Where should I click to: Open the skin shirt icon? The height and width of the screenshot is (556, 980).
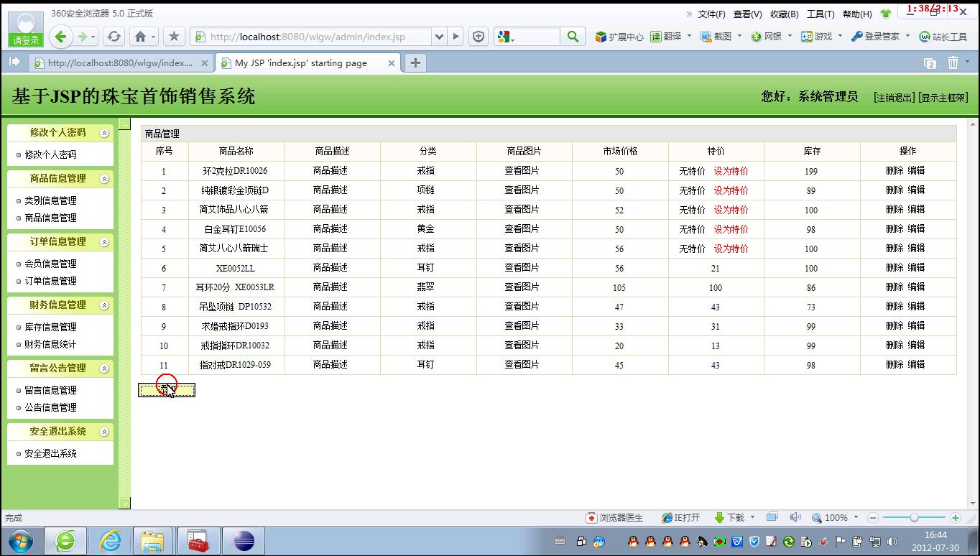click(x=885, y=14)
